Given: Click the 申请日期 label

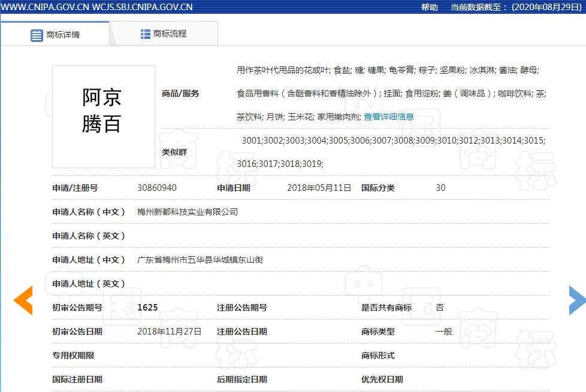Looking at the screenshot, I should pos(234,188).
